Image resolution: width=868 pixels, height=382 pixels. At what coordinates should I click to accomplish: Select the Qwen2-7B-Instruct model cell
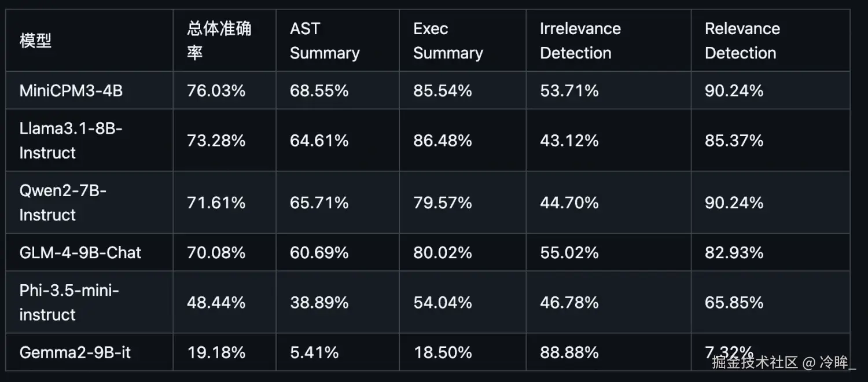[x=62, y=203]
